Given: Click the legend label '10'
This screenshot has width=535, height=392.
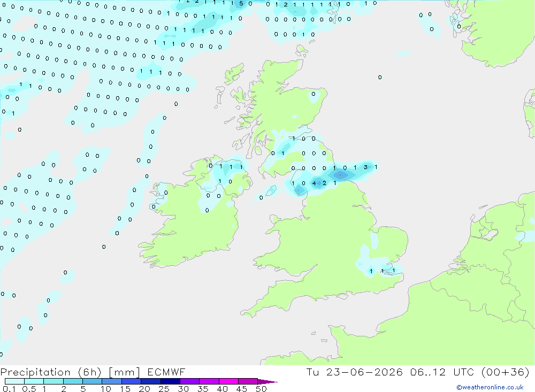Looking at the screenshot, I should point(106,389).
